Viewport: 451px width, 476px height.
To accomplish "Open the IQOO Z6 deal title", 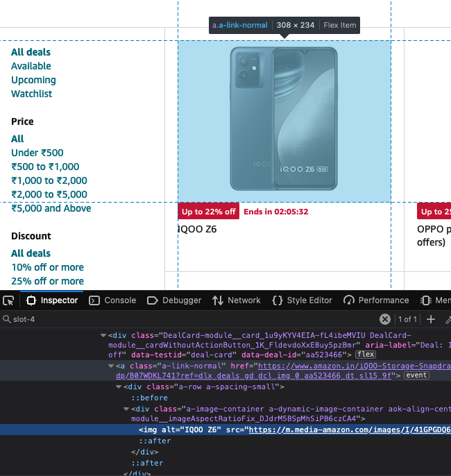I will click(x=197, y=229).
